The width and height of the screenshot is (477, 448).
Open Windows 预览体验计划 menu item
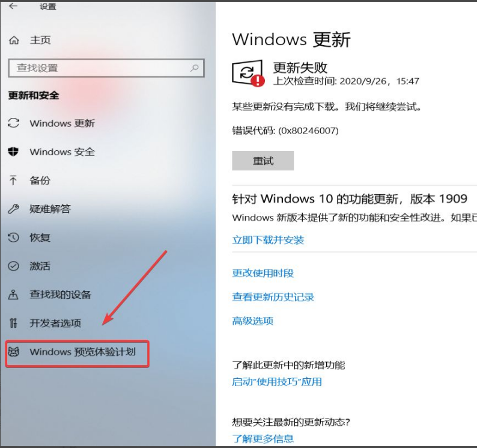[x=77, y=354]
